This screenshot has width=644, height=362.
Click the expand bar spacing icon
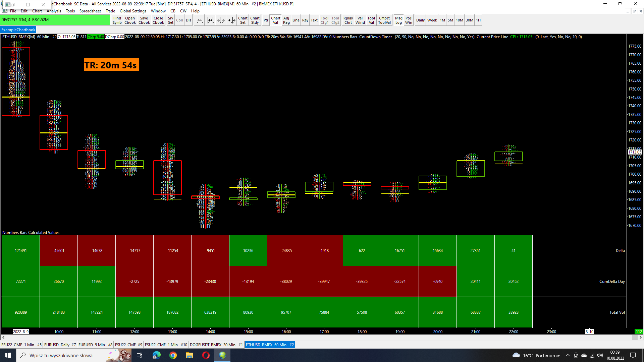coord(200,20)
